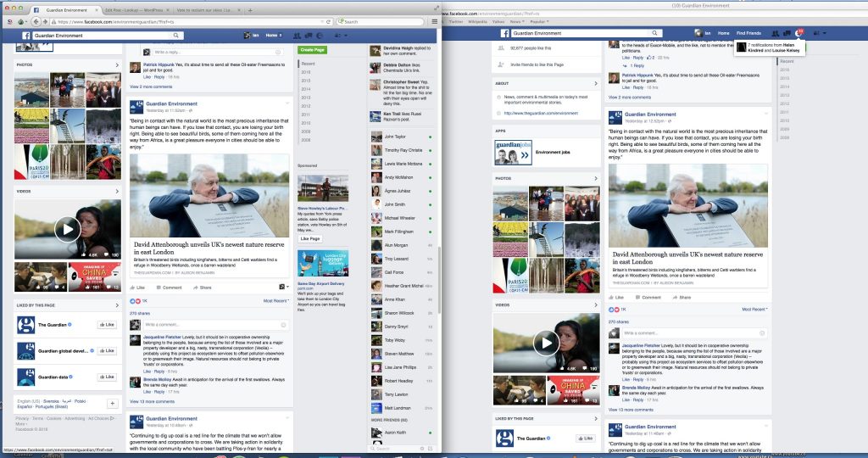Expand the Photos panel chevron in the Safari window

click(596, 178)
